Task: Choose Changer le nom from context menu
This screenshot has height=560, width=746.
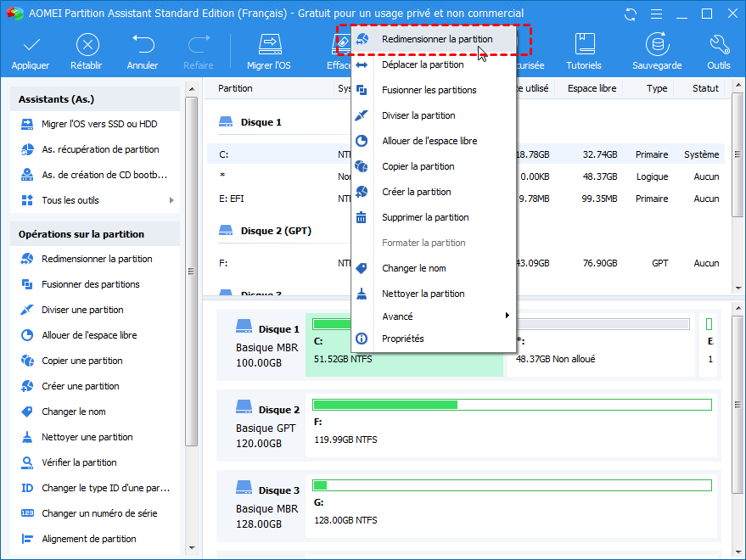Action: click(433, 268)
